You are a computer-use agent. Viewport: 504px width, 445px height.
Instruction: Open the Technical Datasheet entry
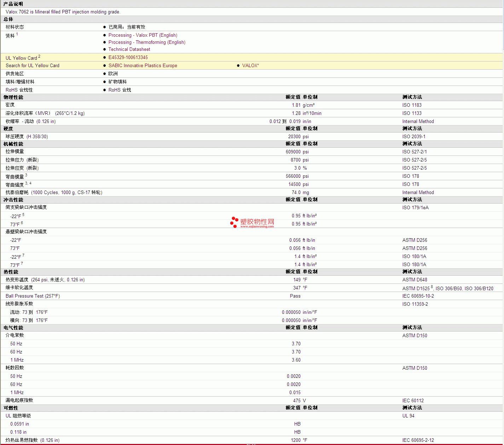129,49
